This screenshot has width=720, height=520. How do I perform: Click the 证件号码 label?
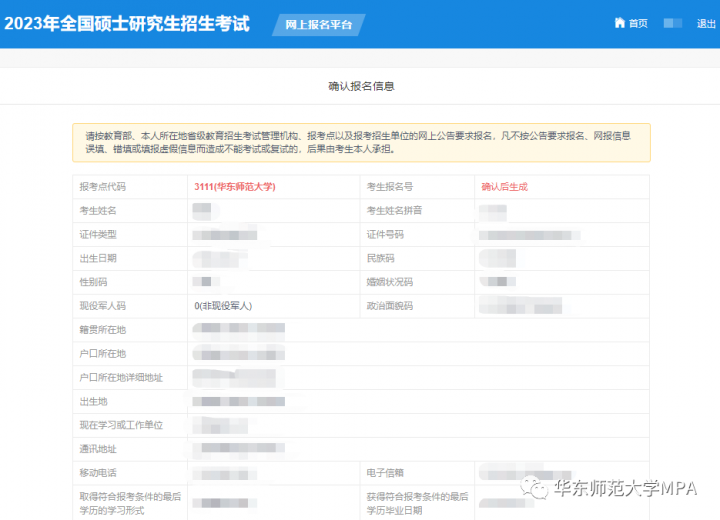(x=385, y=234)
